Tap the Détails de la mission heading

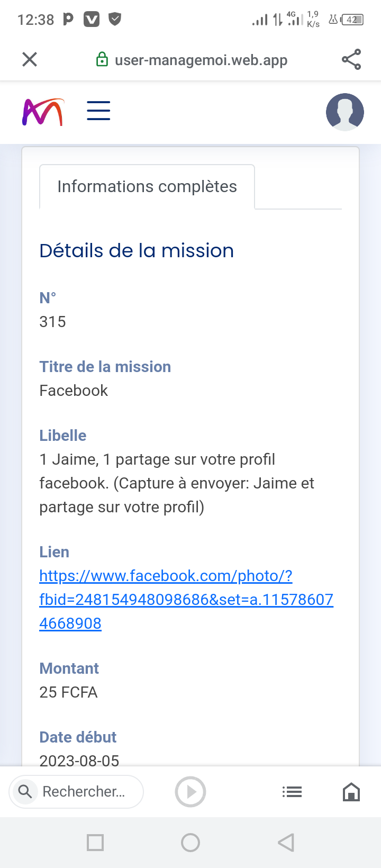(137, 250)
